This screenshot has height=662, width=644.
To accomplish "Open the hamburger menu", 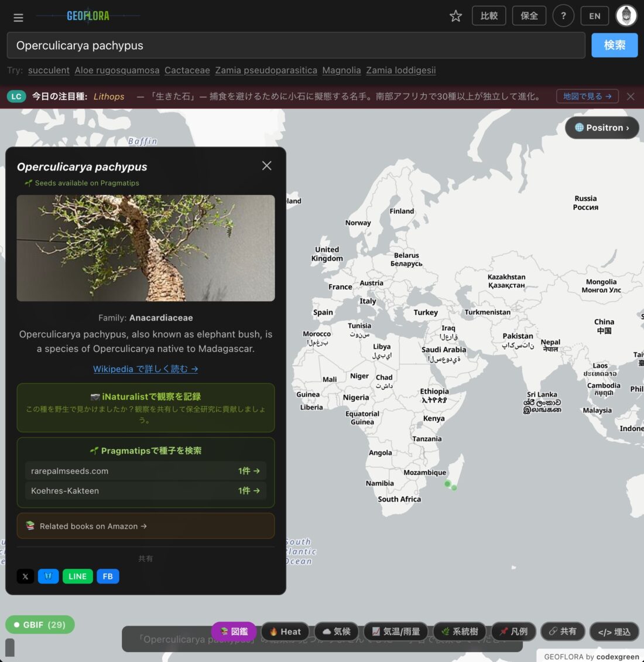I will (x=18, y=18).
